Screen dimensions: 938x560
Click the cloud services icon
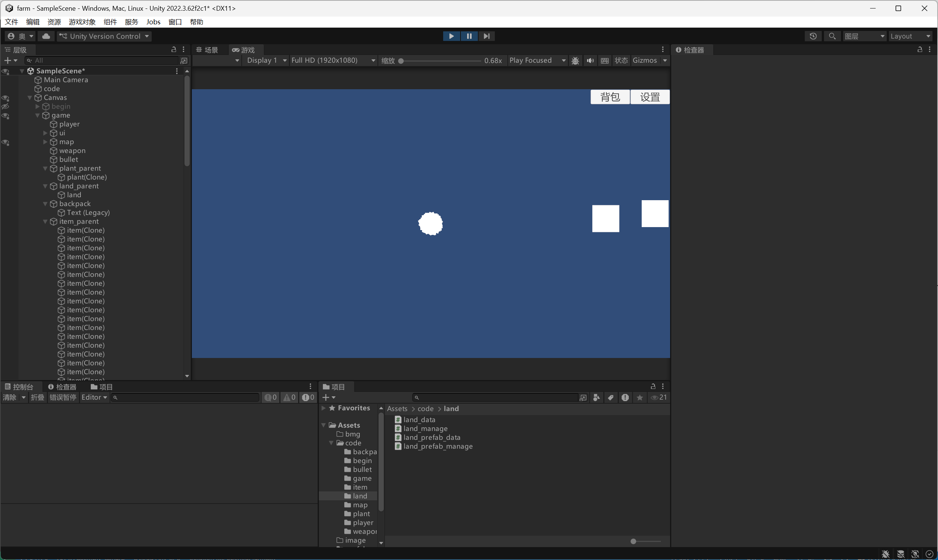(46, 36)
